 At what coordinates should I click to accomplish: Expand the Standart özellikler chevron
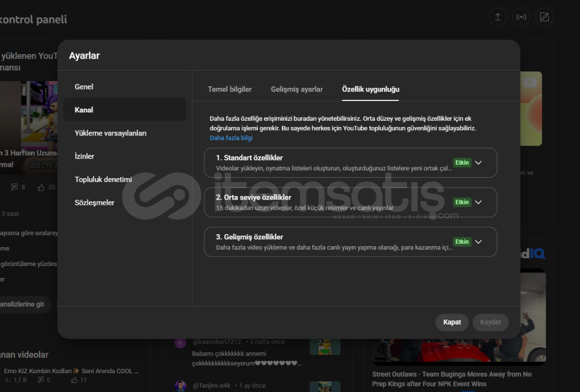pos(478,163)
